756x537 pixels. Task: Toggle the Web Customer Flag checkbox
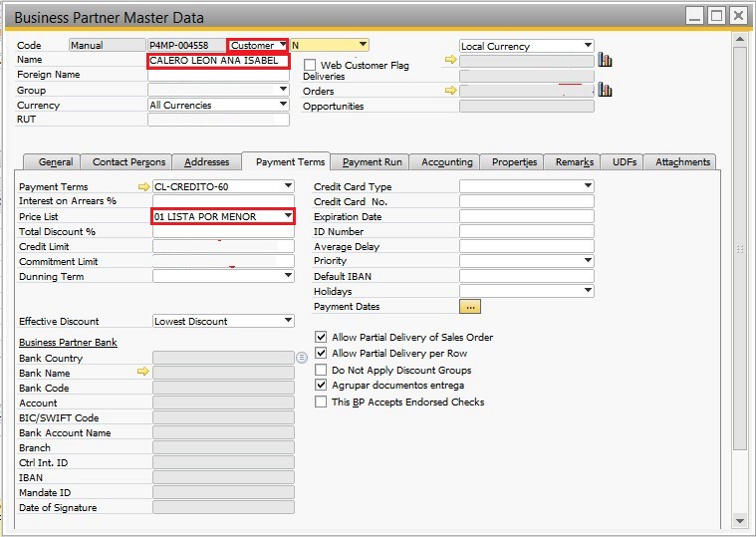(310, 65)
